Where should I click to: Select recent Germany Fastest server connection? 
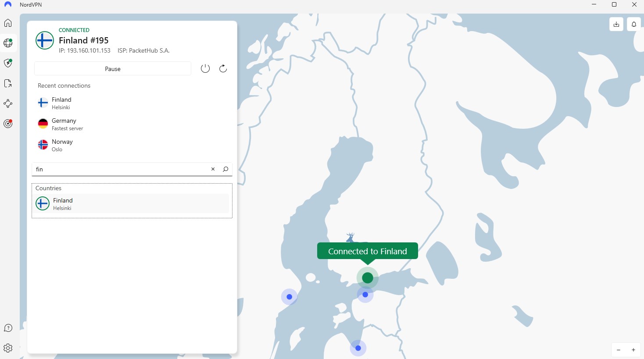(132, 124)
